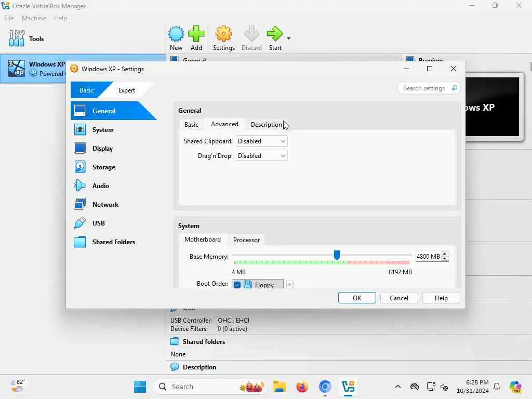Click the boot order move button beside Floppy
The image size is (532, 399).
(x=289, y=285)
